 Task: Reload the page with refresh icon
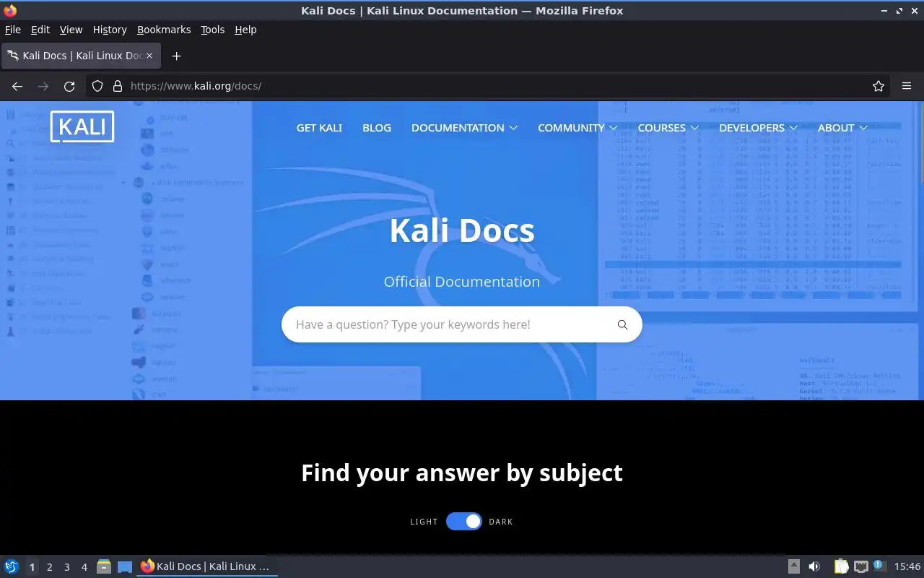click(69, 86)
